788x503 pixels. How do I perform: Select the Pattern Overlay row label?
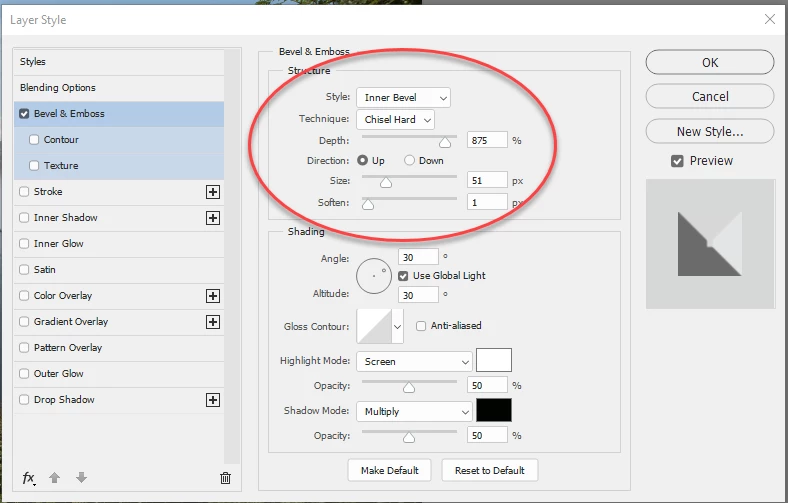click(68, 348)
